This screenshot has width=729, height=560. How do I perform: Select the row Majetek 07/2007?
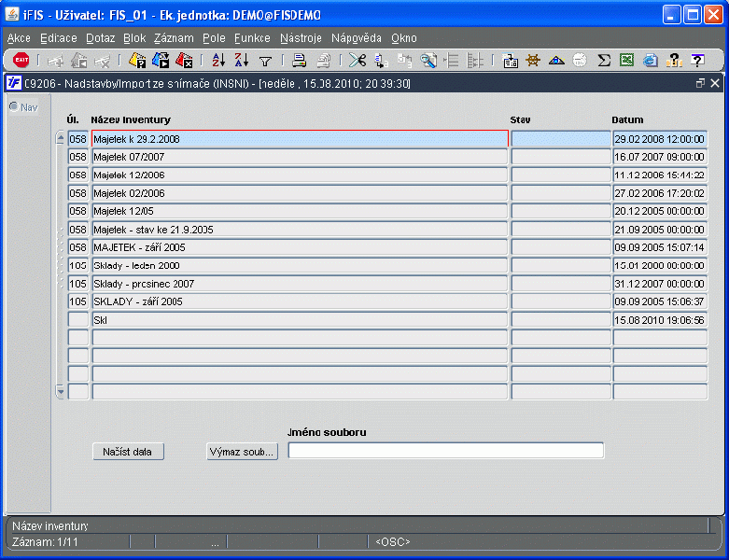coord(300,157)
